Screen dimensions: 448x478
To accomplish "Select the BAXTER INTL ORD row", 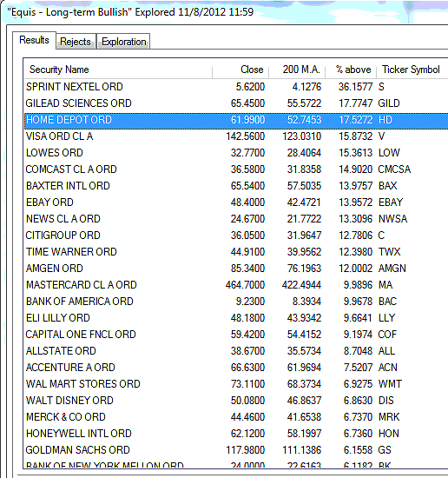I will tap(236, 186).
